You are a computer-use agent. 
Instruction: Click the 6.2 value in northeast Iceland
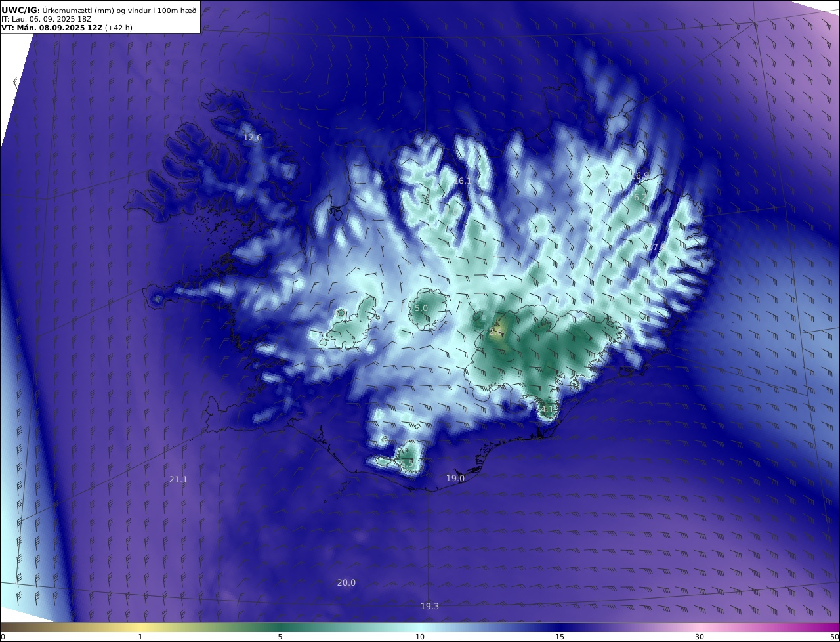coord(640,198)
